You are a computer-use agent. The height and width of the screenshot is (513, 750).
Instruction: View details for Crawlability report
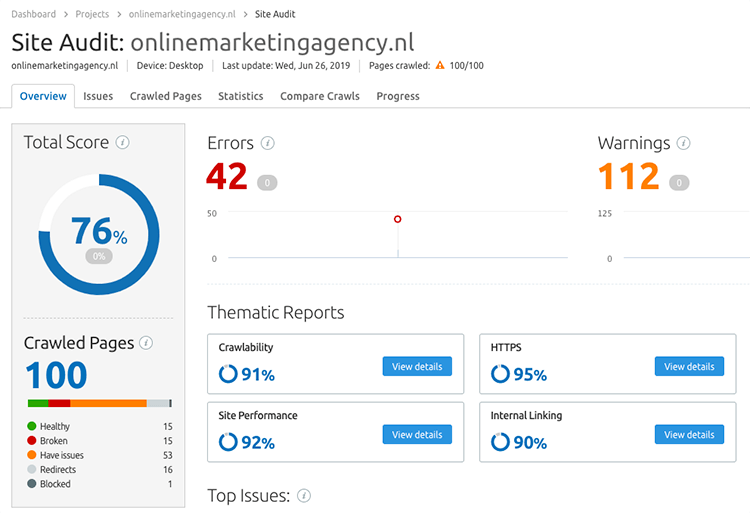coord(417,366)
